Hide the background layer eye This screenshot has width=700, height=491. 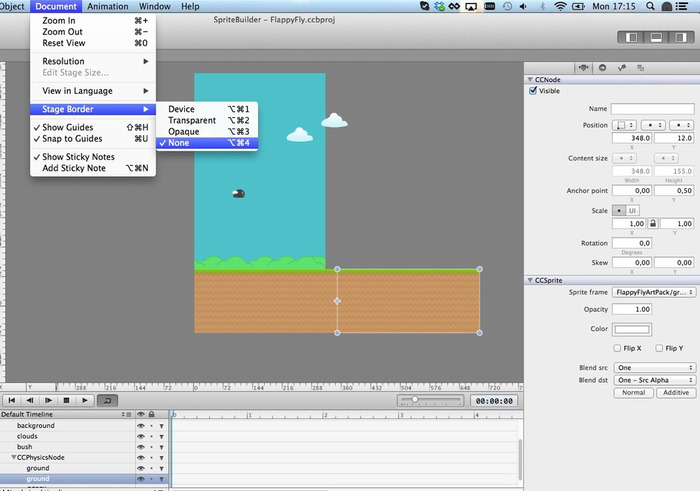pos(141,425)
